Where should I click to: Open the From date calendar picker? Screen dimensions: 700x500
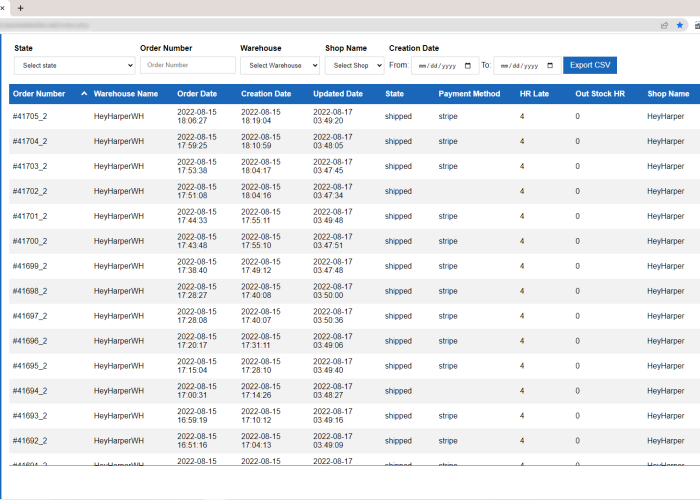pos(468,66)
